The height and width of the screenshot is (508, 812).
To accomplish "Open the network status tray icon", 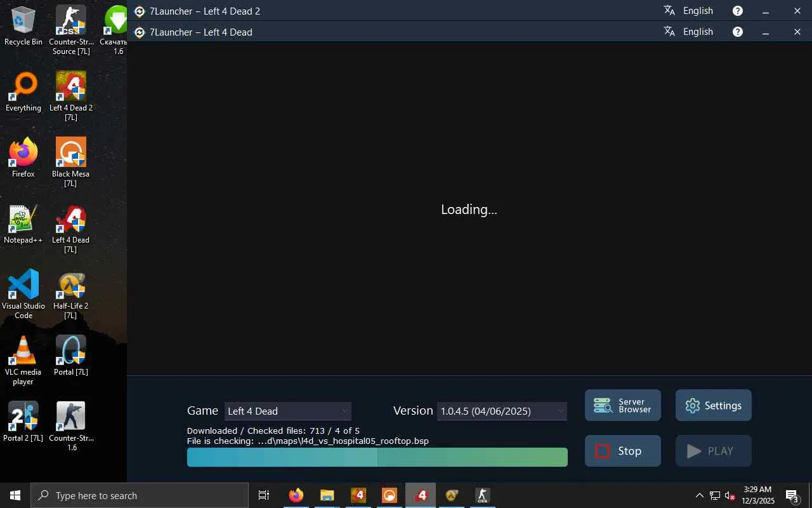I will pos(715,496).
